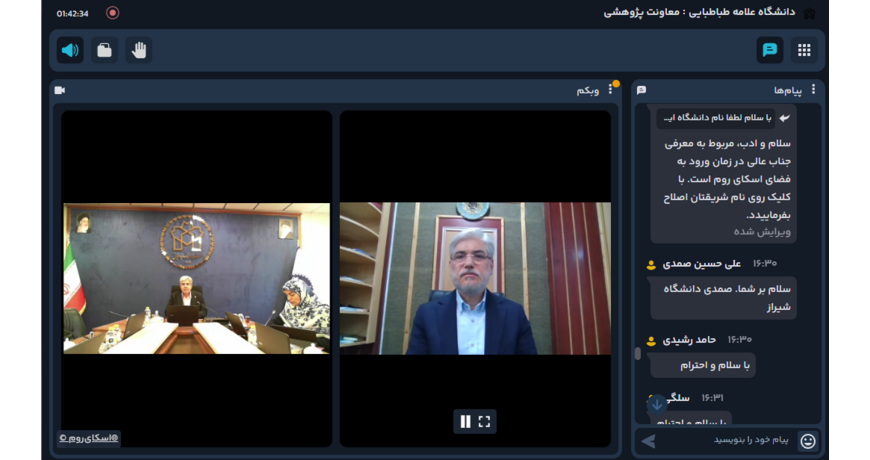Pause the right webcam video
The height and width of the screenshot is (460, 870).
pyautogui.click(x=466, y=422)
